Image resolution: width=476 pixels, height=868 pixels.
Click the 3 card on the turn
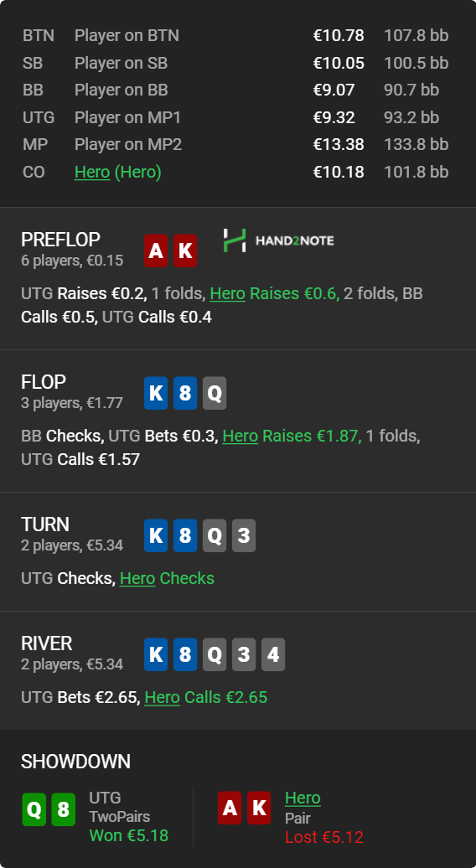pyautogui.click(x=244, y=535)
